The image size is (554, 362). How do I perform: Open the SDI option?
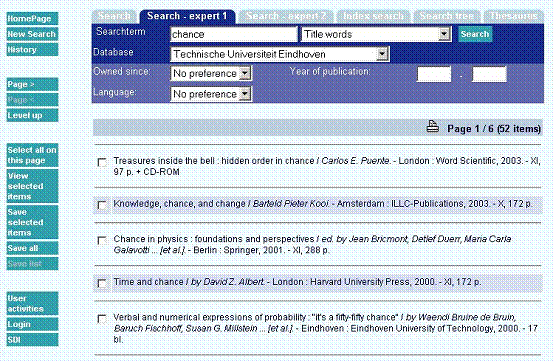(x=32, y=340)
